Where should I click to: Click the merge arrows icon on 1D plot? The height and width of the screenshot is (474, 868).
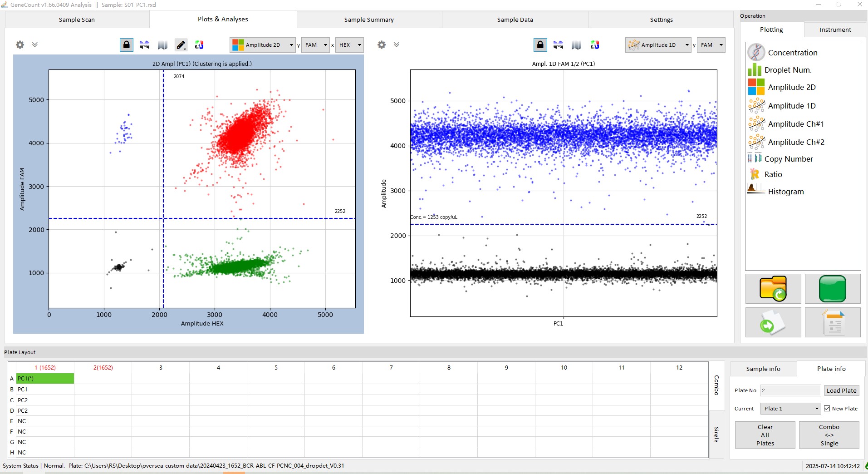[558, 44]
